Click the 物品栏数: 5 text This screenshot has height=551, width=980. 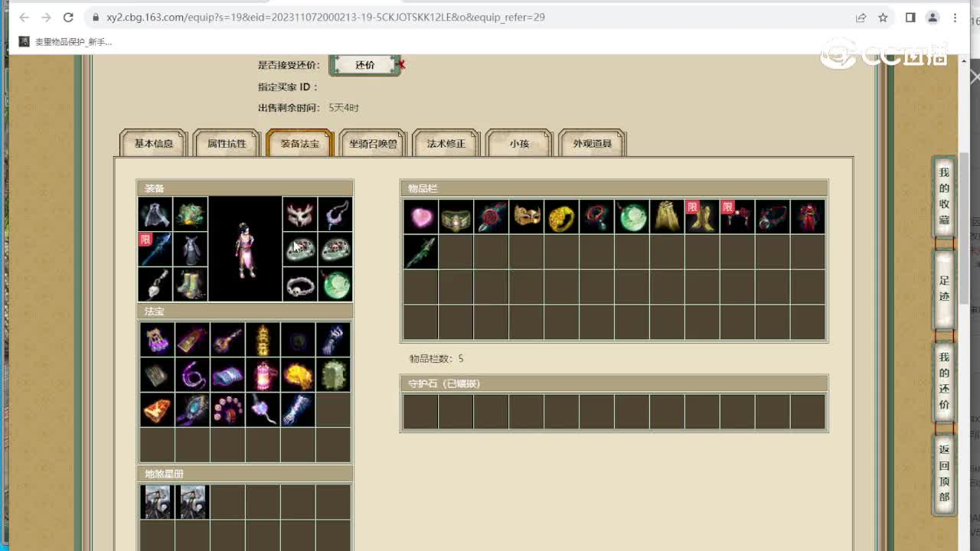click(x=436, y=358)
